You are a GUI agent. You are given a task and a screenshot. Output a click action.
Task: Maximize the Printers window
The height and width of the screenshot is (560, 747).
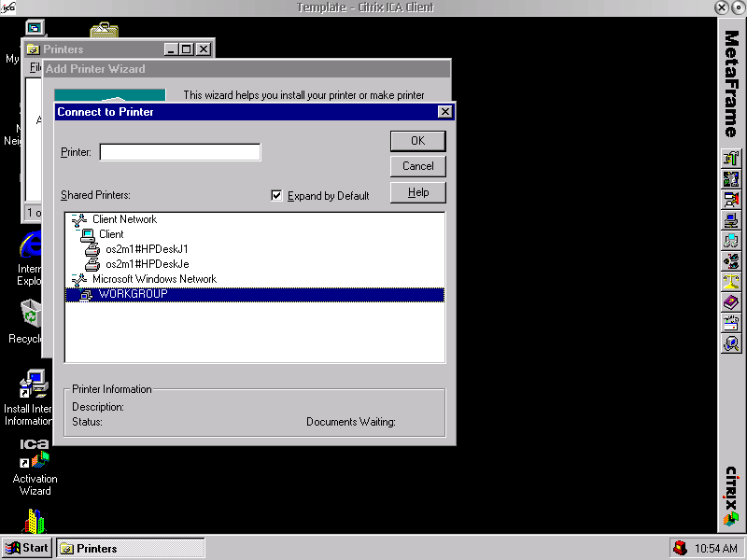[187, 49]
